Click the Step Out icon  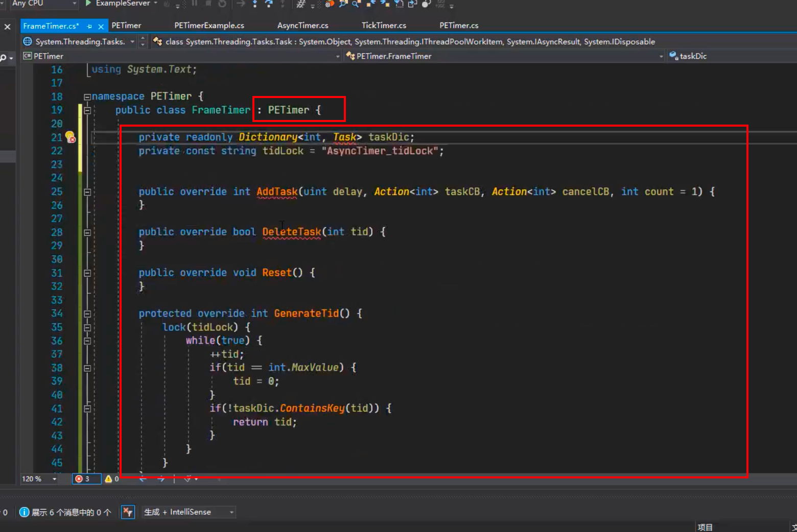point(283,4)
